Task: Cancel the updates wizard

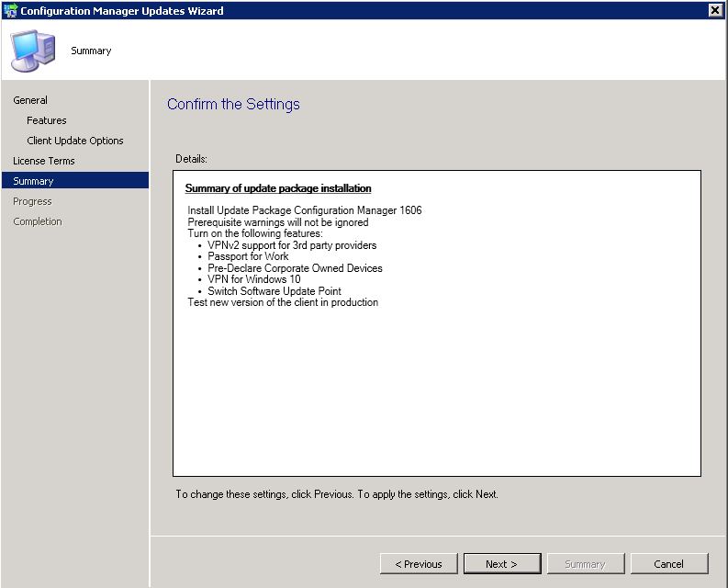Action: [669, 564]
